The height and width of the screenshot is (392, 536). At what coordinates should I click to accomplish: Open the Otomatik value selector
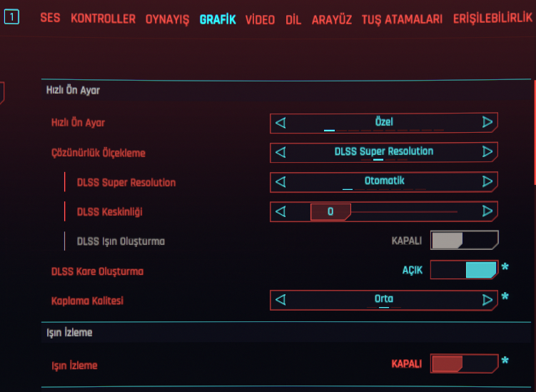click(x=383, y=181)
